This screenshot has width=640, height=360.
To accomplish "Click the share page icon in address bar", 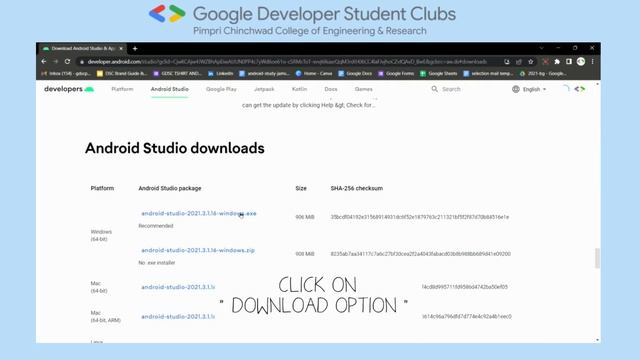I will (x=519, y=62).
